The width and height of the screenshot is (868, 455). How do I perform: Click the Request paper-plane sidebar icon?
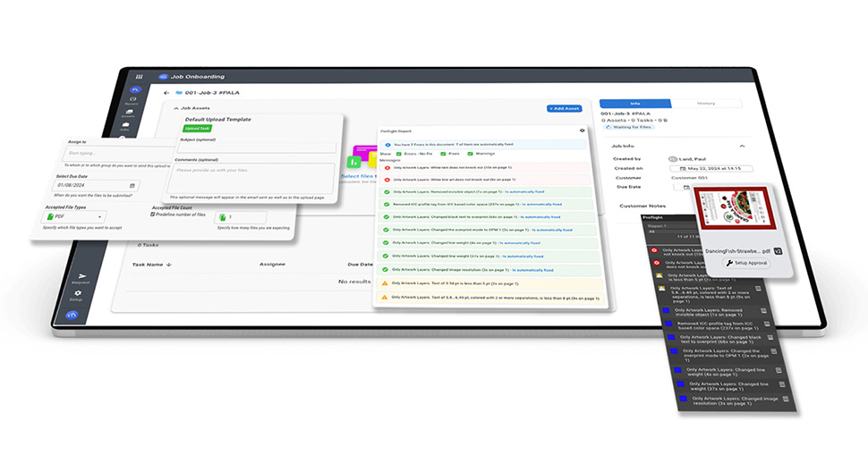[83, 277]
